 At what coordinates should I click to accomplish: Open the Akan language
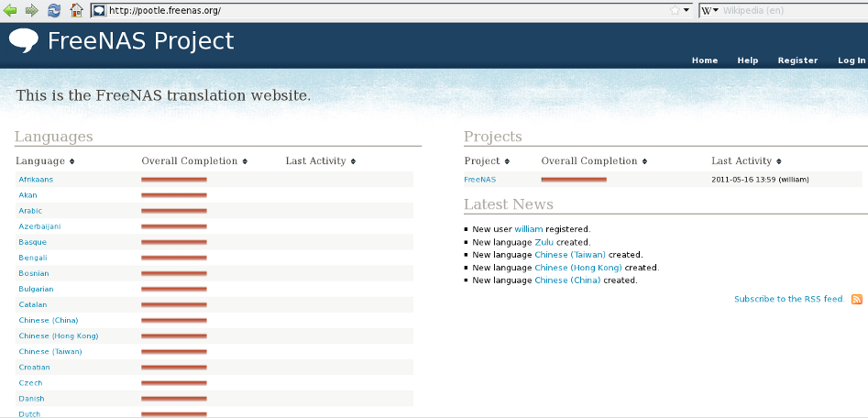[x=27, y=195]
